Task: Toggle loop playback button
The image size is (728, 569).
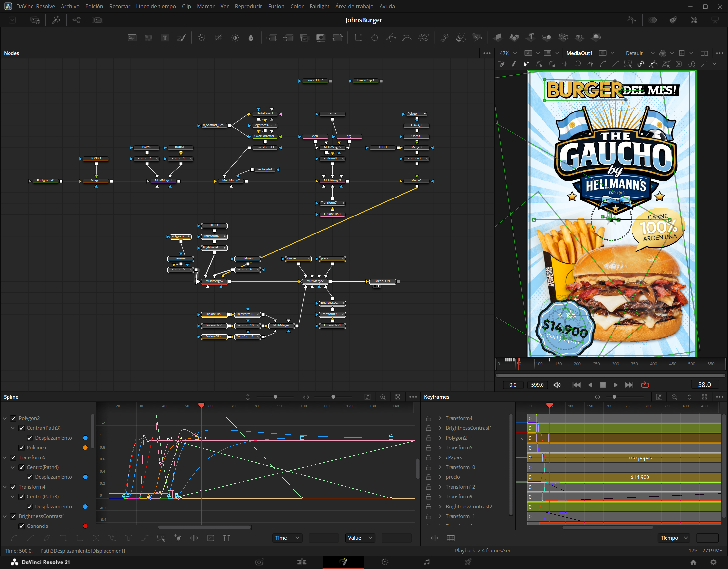Action: point(645,385)
